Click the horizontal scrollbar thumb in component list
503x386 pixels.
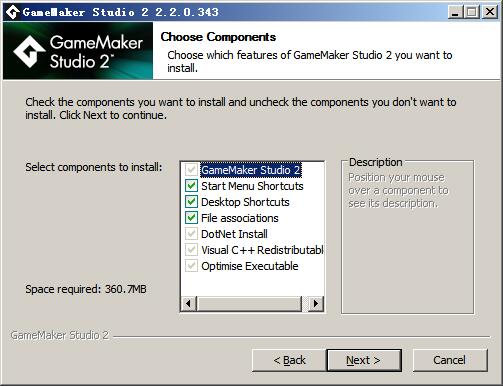point(249,304)
